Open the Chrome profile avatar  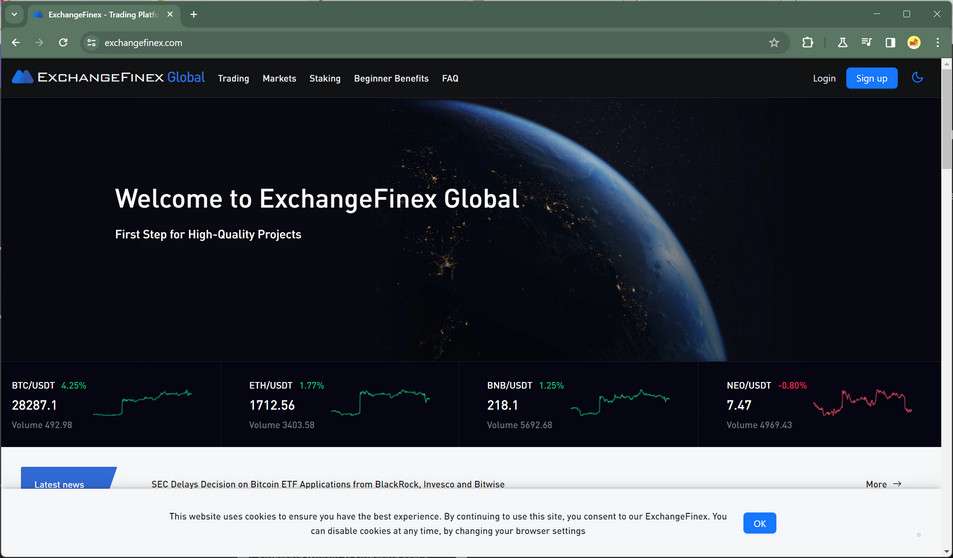[914, 43]
